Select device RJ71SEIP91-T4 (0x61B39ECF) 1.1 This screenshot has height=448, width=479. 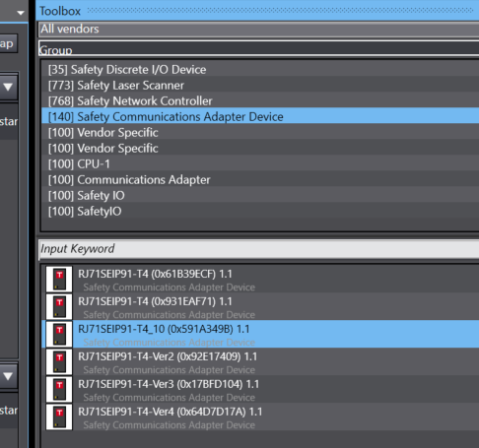click(260, 280)
